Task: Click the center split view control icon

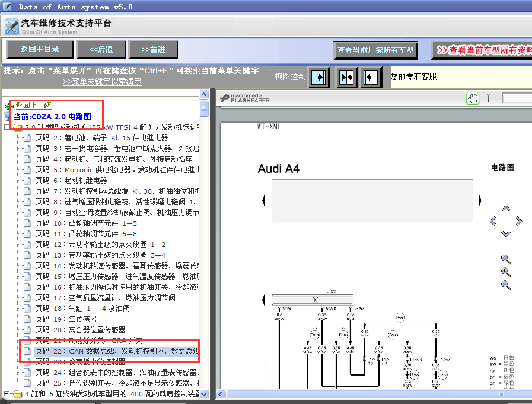Action: (346, 77)
